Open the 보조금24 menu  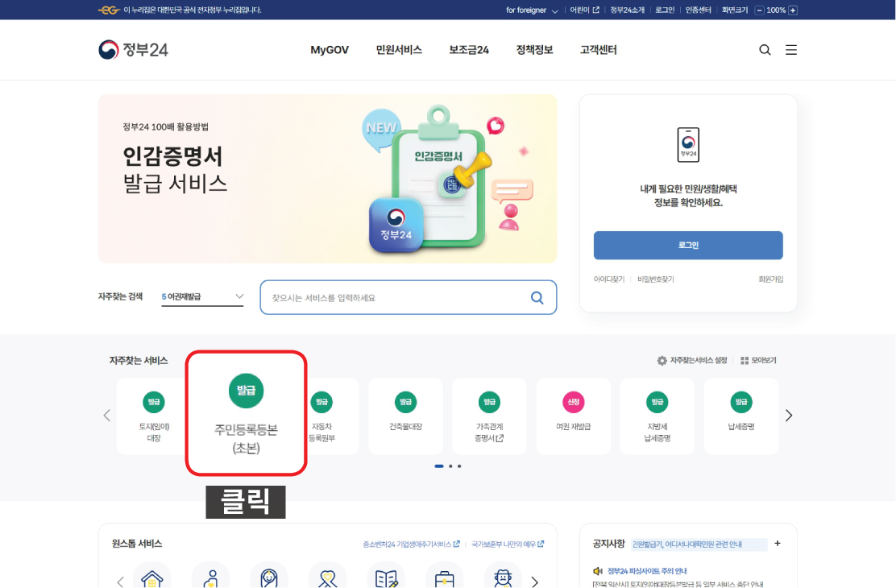click(469, 50)
